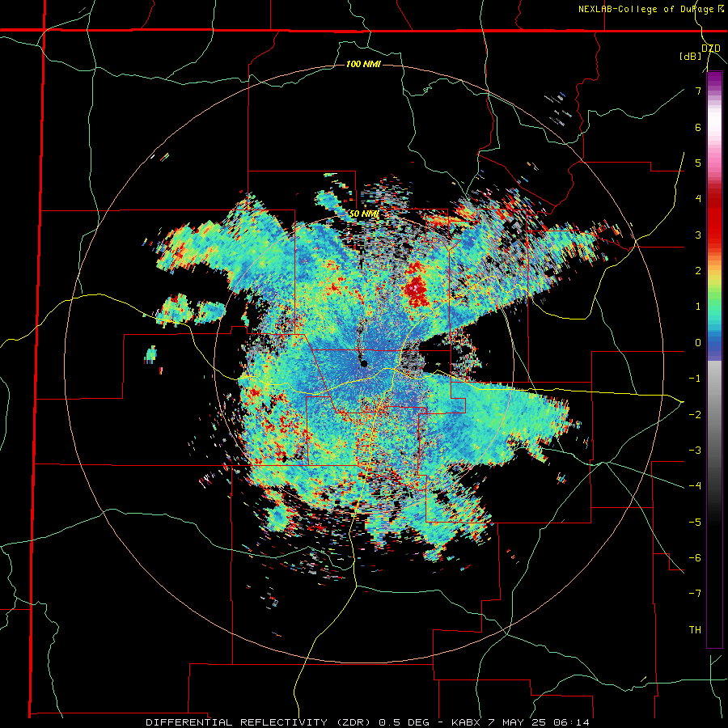The height and width of the screenshot is (728, 728).
Task: Click the -4 value on the color scale
Action: tap(695, 485)
